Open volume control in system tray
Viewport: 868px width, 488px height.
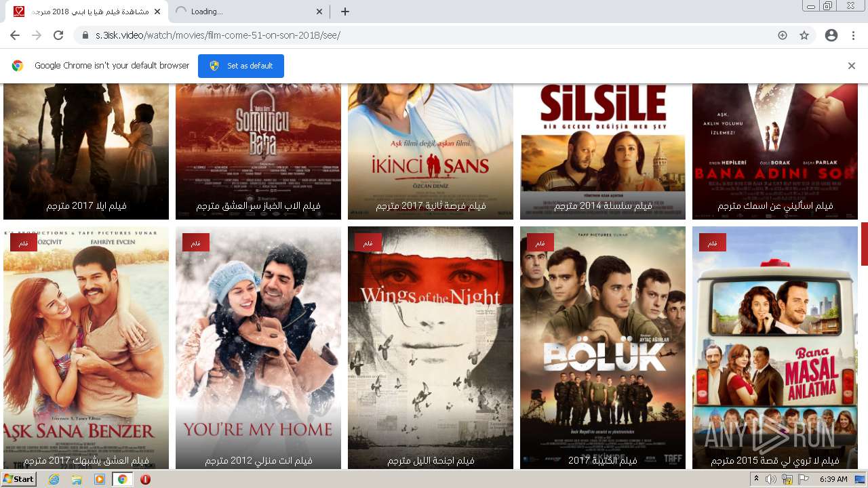pyautogui.click(x=771, y=479)
